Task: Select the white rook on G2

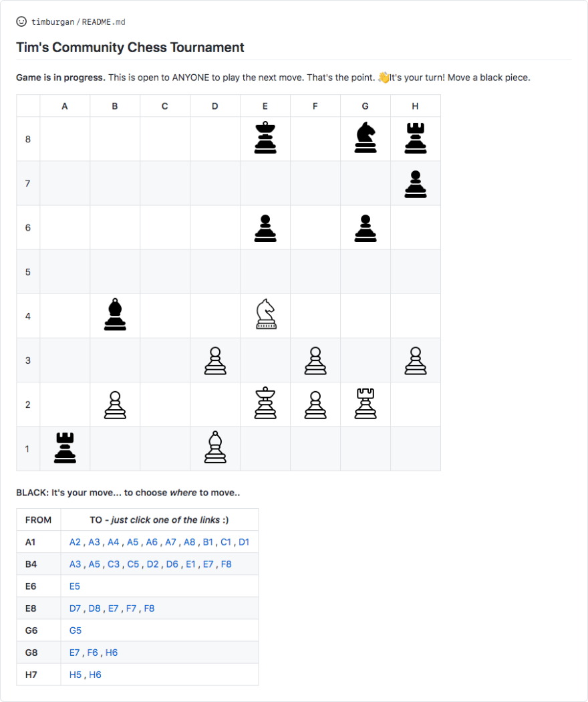Action: [365, 403]
